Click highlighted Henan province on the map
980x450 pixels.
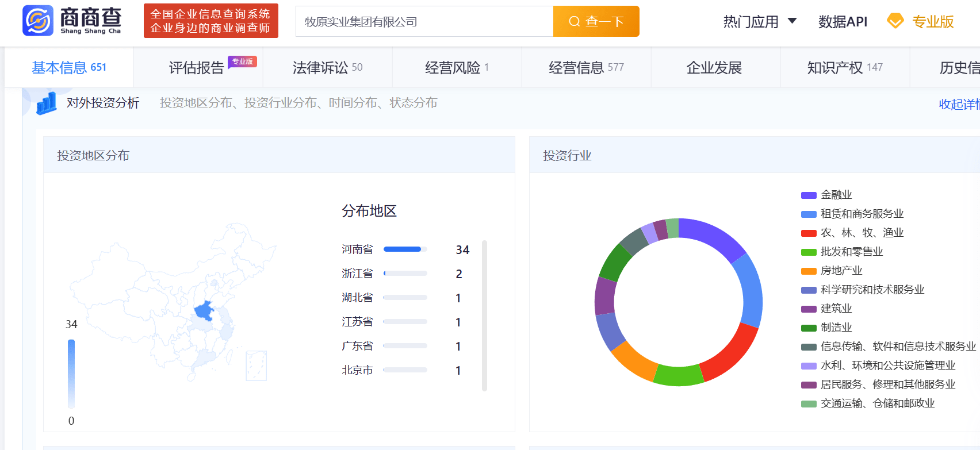204,311
